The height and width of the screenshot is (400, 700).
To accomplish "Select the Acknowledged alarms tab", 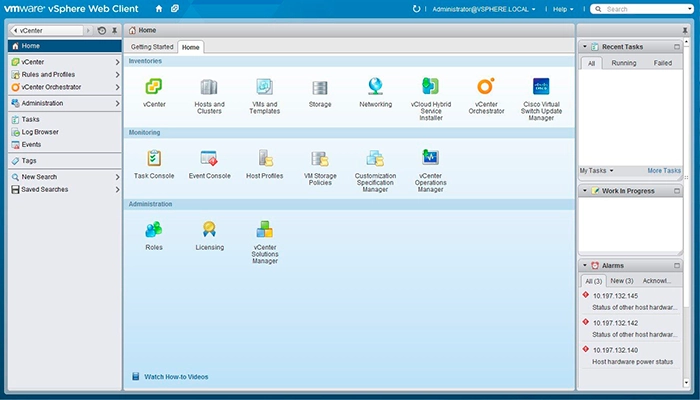I will (x=657, y=281).
